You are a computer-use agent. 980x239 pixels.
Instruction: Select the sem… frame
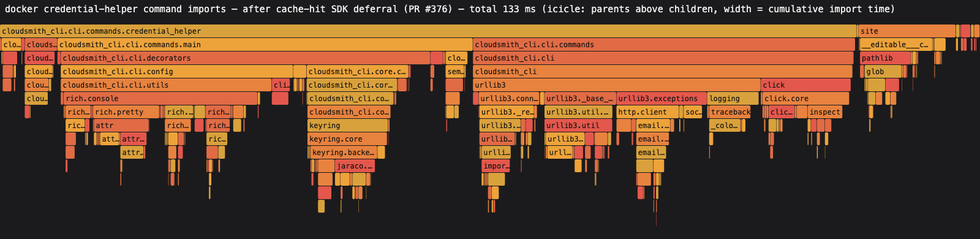click(454, 72)
